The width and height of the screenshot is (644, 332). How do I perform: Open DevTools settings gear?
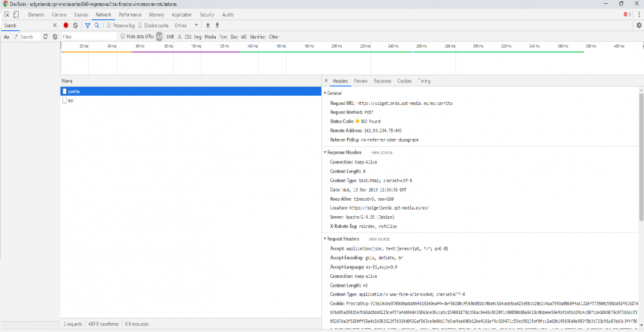[639, 26]
